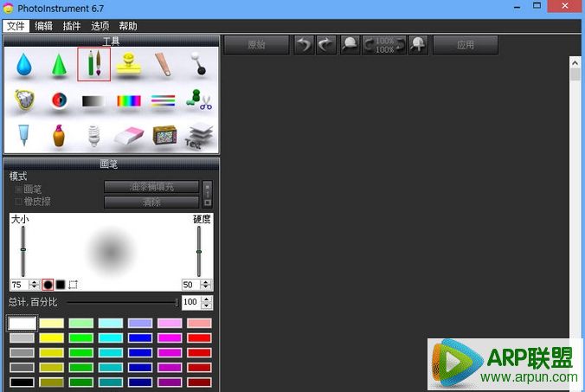Select the television denoise tool

point(164,135)
